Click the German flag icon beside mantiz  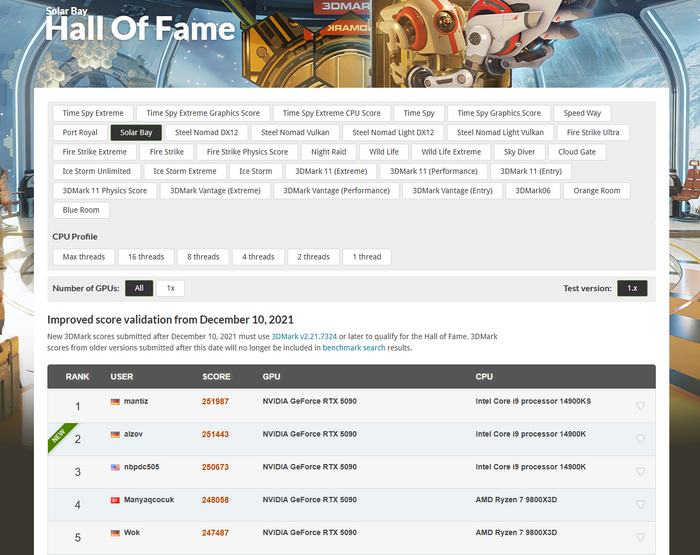click(115, 401)
